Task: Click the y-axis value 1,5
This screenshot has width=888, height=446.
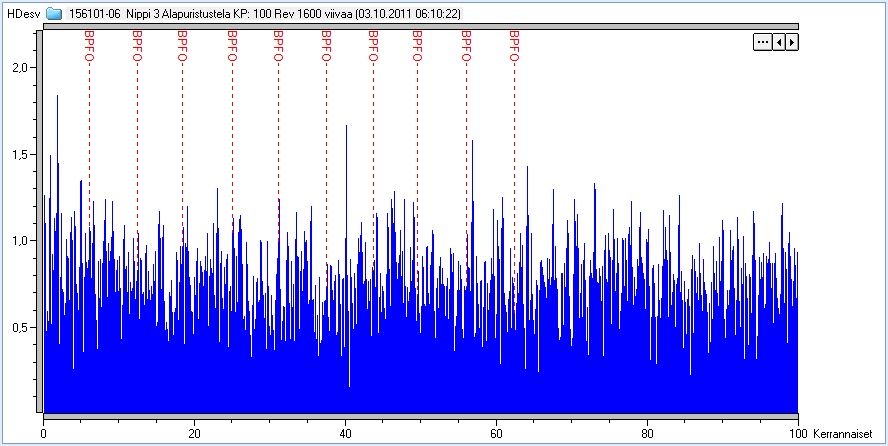Action: tap(20, 155)
